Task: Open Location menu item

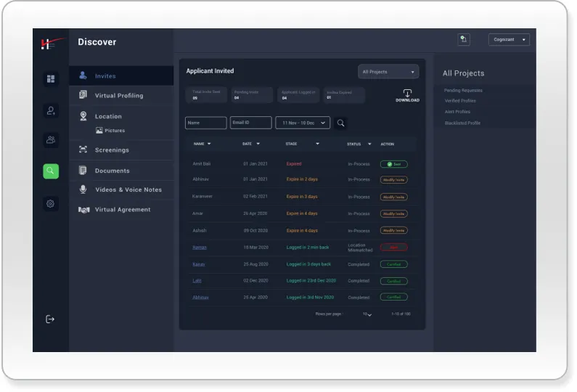Action: (121, 116)
